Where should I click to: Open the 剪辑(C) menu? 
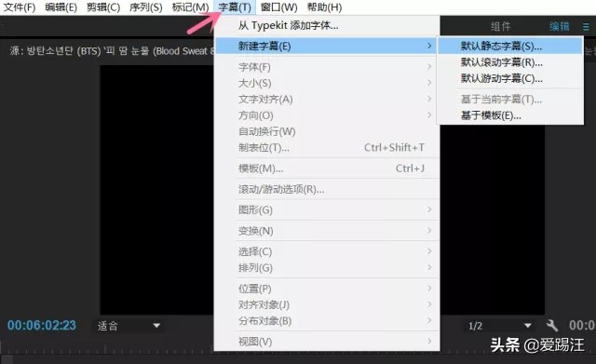[x=103, y=7]
